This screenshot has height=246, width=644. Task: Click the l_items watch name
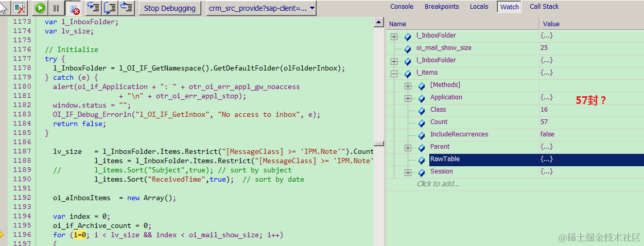[x=427, y=73]
